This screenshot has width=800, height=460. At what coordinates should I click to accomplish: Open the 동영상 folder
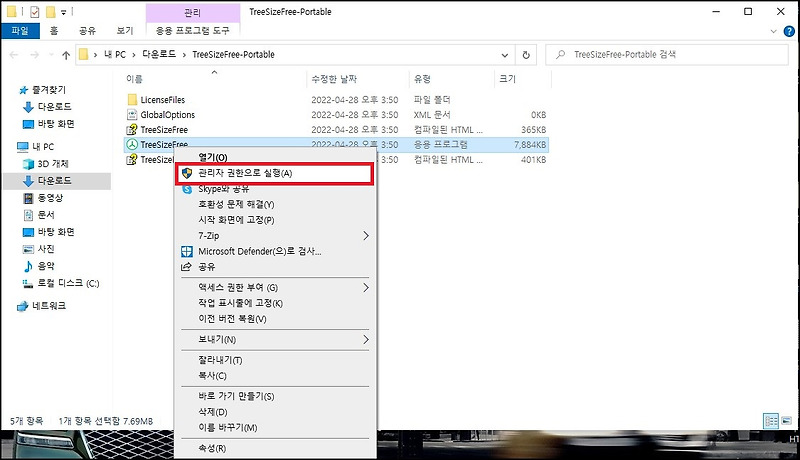coord(43,198)
